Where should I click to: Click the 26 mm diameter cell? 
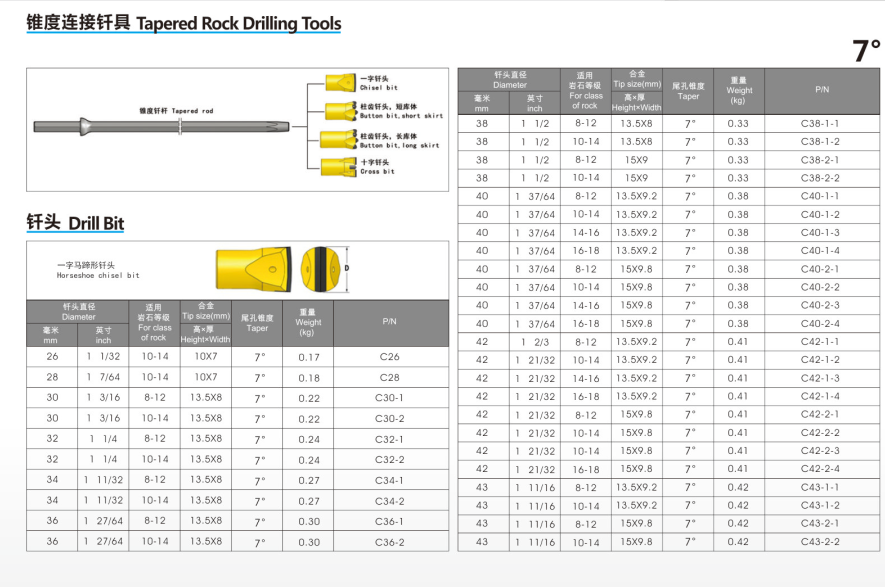(52, 357)
